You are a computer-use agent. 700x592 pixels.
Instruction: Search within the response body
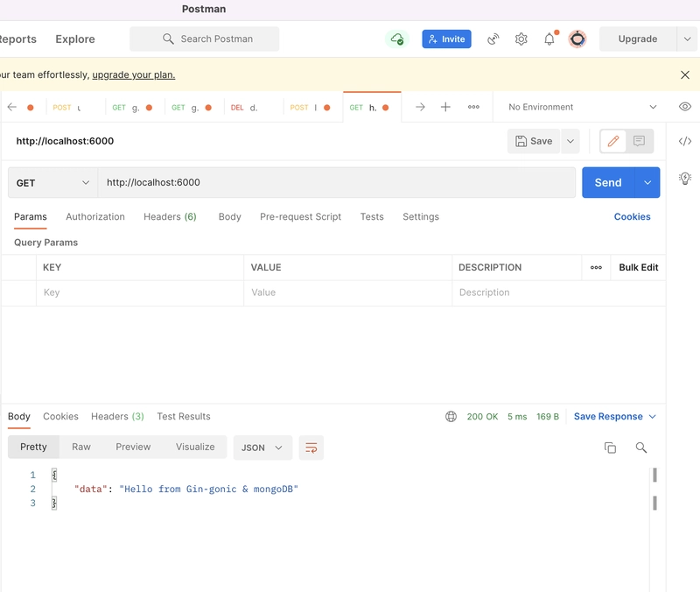click(641, 448)
